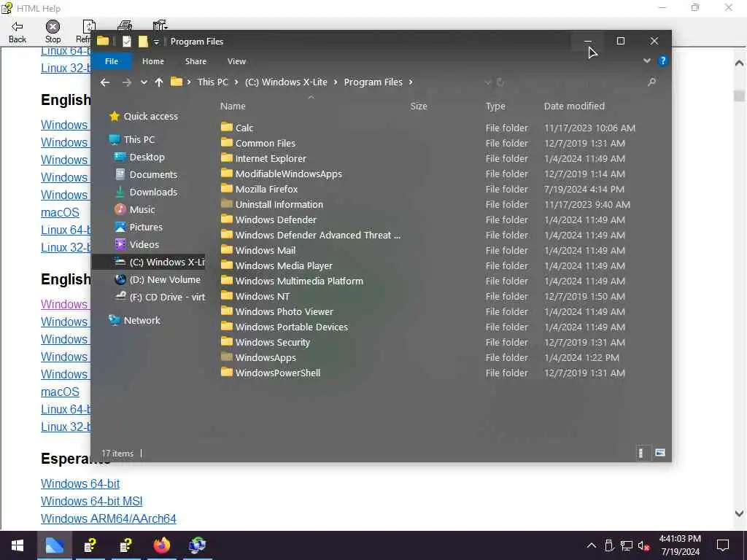Open the File tab in Explorer

point(112,61)
